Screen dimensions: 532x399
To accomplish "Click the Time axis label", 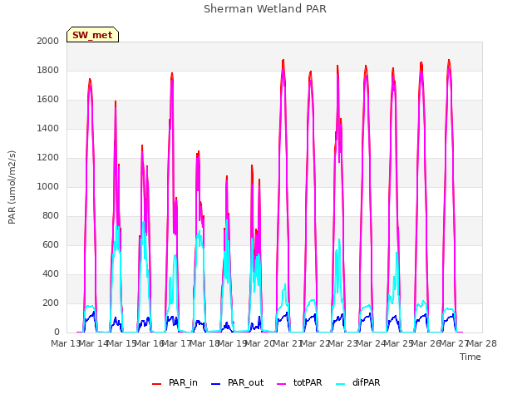I will coord(470,357).
